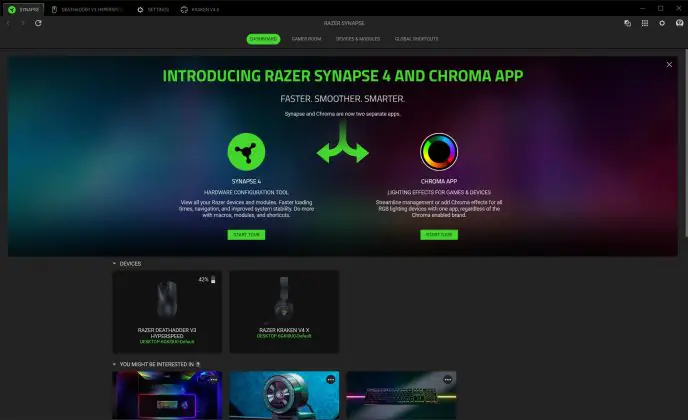Open more options on the keyboard promo card
688x420 pixels.
pyautogui.click(x=448, y=379)
